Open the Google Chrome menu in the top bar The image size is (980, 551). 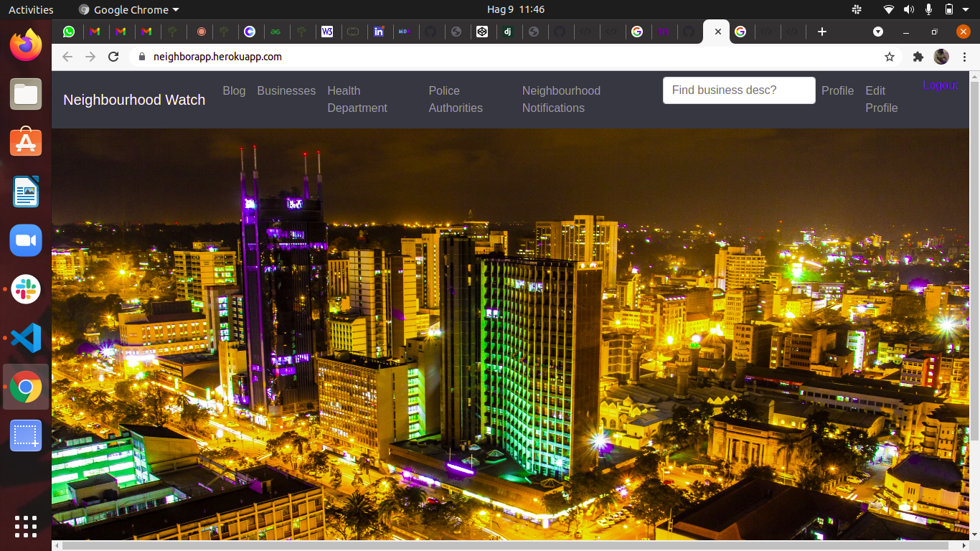click(x=128, y=9)
